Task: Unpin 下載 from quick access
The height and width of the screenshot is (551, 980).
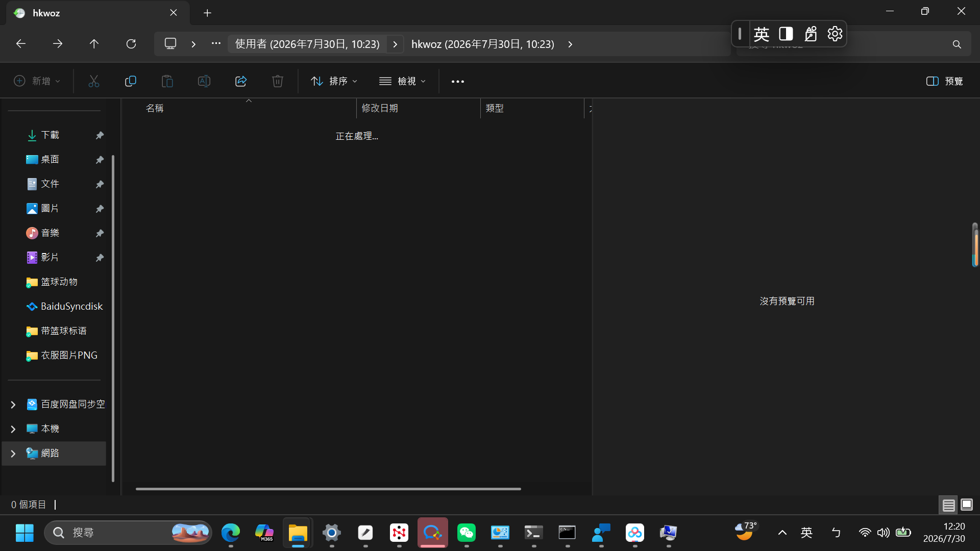Action: point(100,135)
